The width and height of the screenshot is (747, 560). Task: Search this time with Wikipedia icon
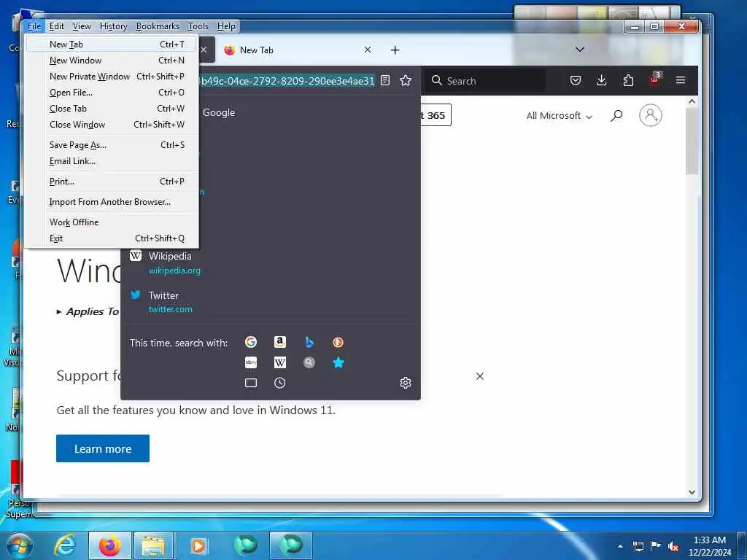279,362
